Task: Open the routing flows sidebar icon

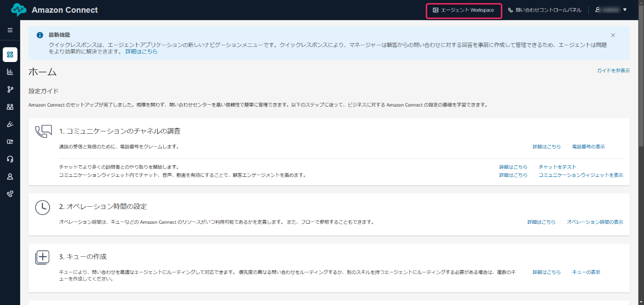Action: pos(10,89)
